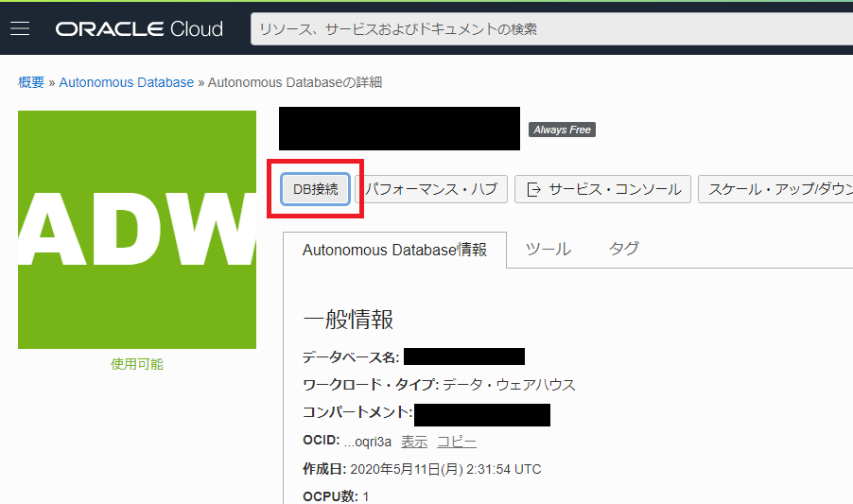Click the 一般情報 heading

348,320
